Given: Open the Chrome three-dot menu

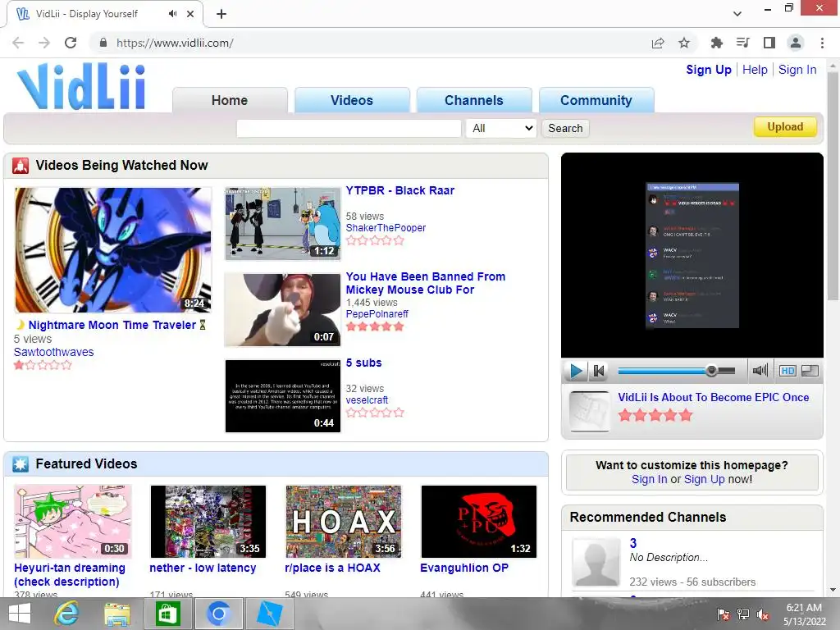Looking at the screenshot, I should click(x=822, y=43).
